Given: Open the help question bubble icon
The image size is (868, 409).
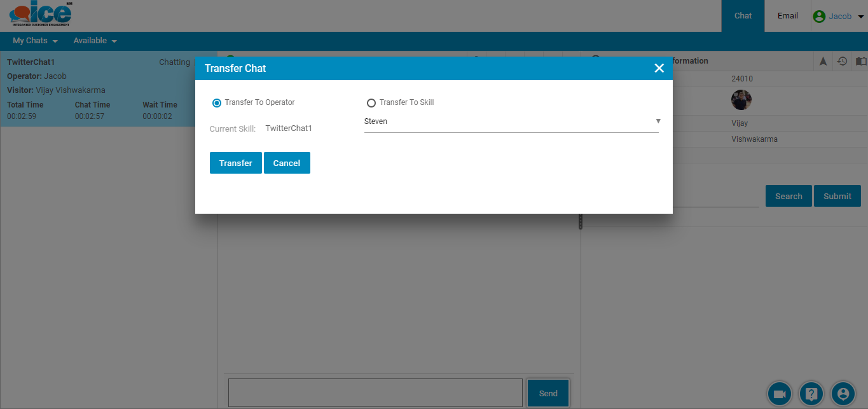Looking at the screenshot, I should point(811,394).
